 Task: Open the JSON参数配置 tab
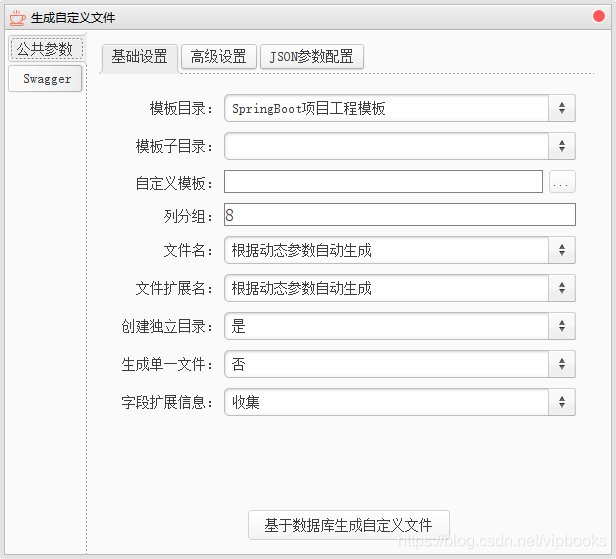click(x=312, y=57)
